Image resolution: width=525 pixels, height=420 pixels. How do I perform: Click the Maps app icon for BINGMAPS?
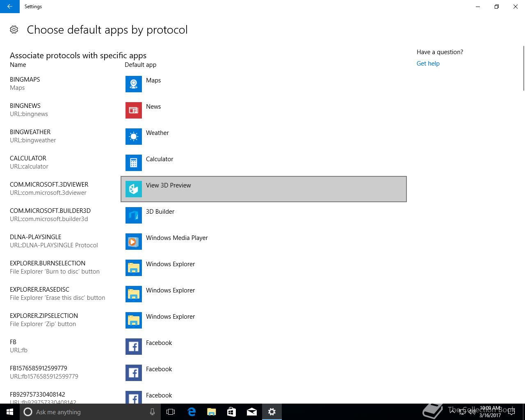click(134, 84)
